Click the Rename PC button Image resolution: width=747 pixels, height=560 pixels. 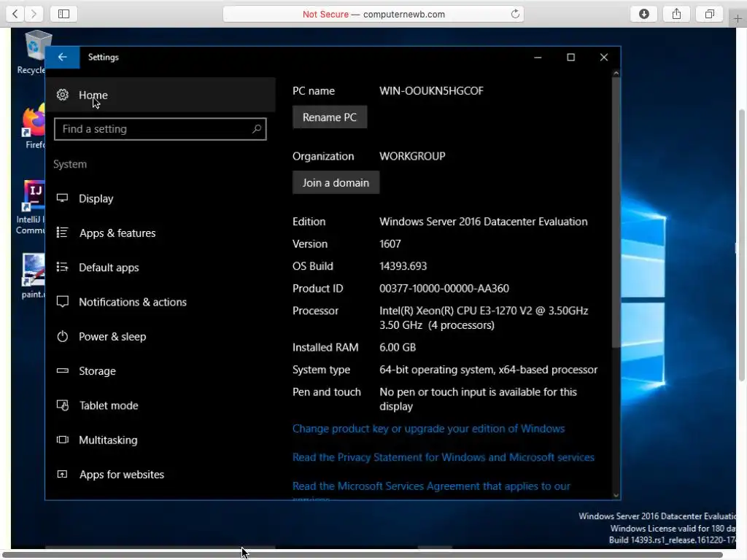[x=330, y=117]
